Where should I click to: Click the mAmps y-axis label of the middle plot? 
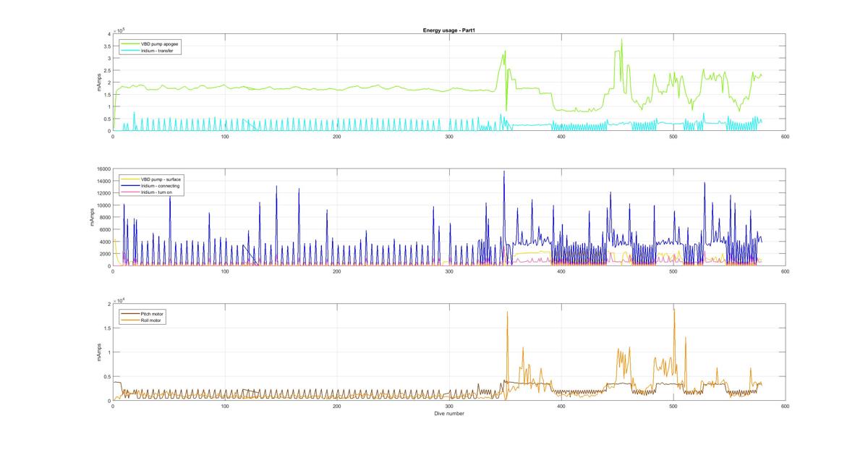pos(93,217)
